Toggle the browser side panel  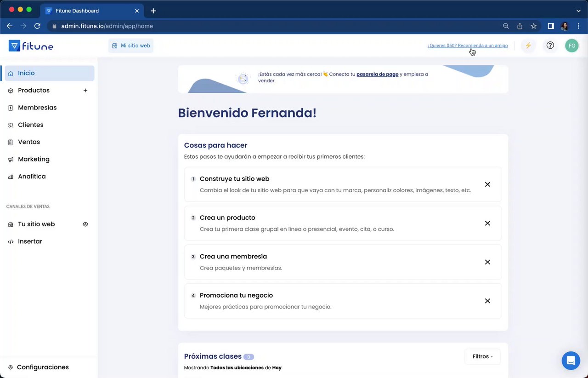click(x=551, y=26)
